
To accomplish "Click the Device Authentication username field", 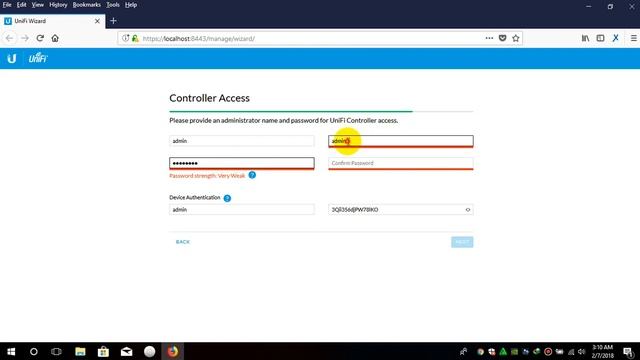I will [x=242, y=209].
